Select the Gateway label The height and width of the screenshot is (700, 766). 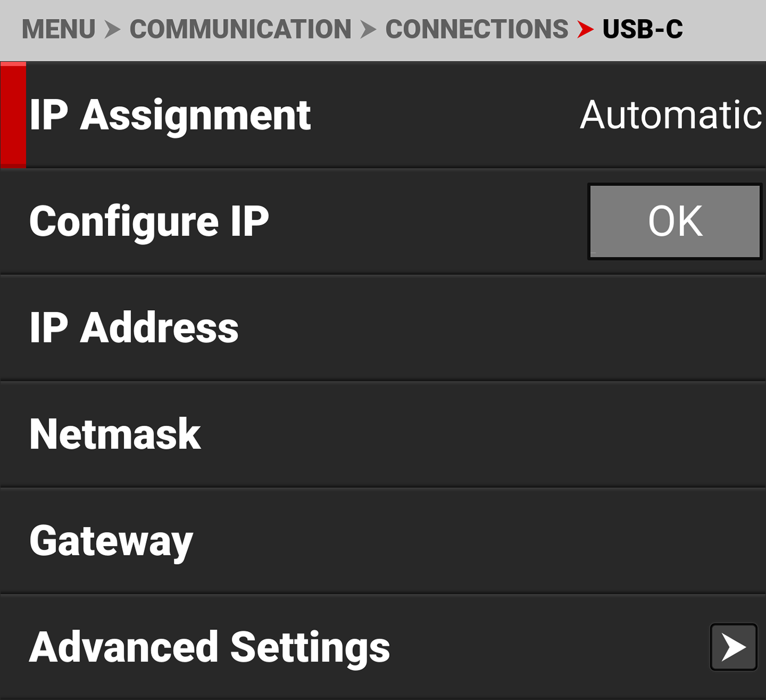pyautogui.click(x=111, y=541)
